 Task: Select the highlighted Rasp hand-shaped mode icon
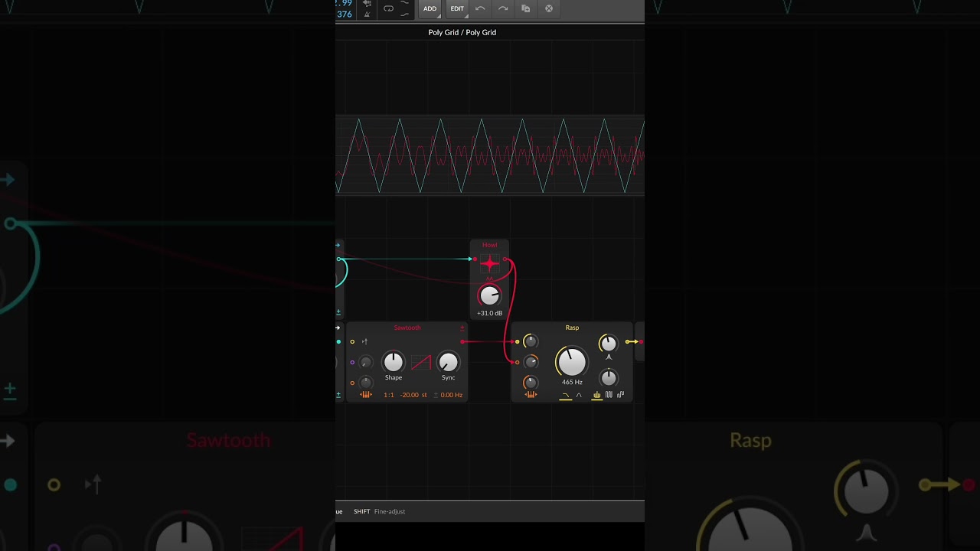(x=597, y=396)
